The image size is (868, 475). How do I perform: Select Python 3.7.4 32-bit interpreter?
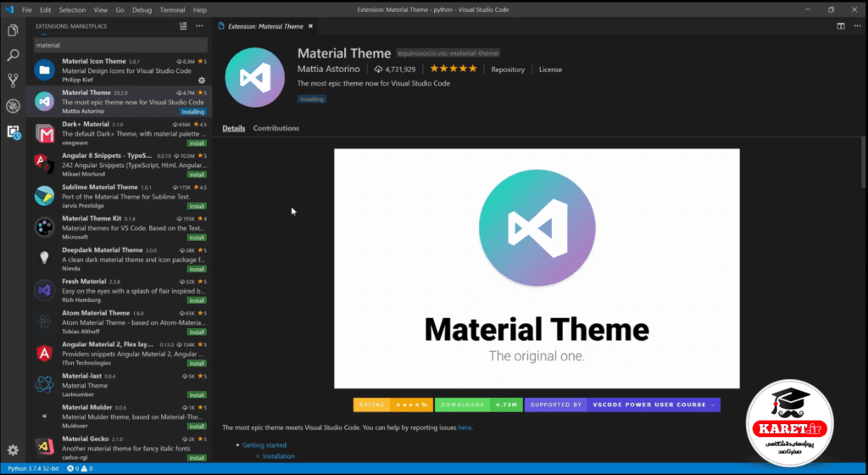coord(33,468)
